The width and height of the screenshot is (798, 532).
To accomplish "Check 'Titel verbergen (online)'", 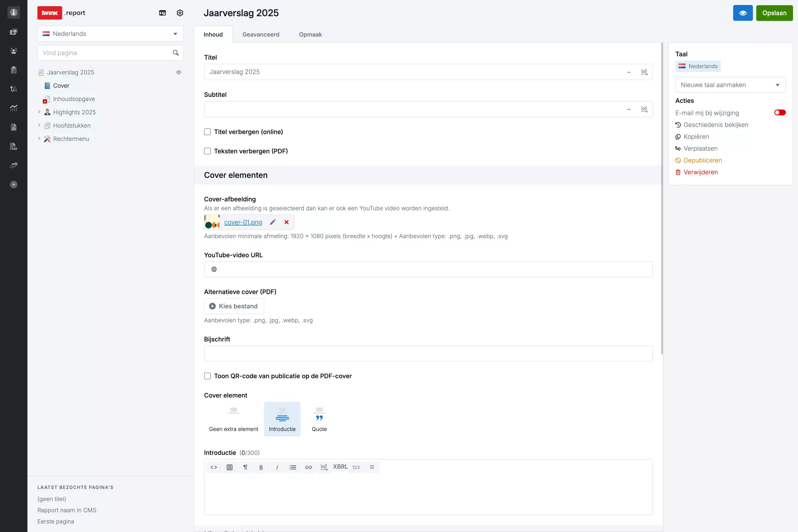I will (x=207, y=132).
